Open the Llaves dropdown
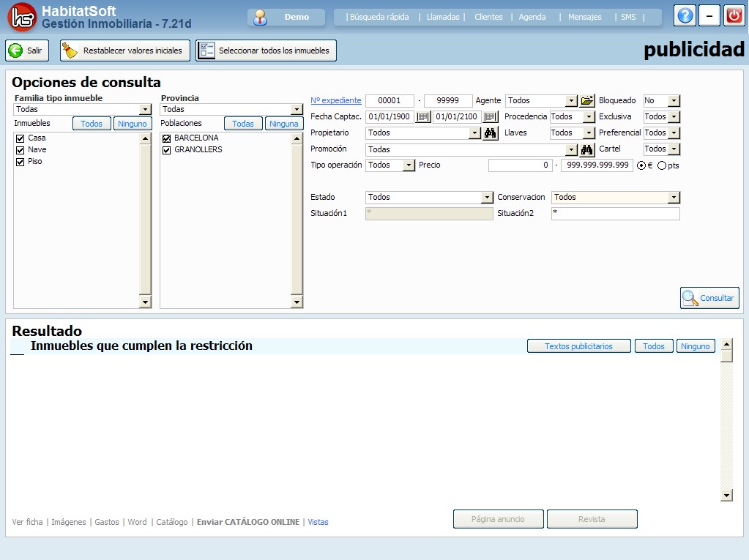Screen dimensions: 749x560 [589, 133]
